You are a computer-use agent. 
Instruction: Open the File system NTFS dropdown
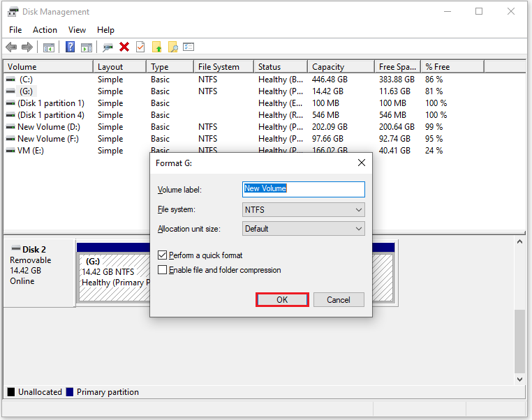pyautogui.click(x=304, y=210)
